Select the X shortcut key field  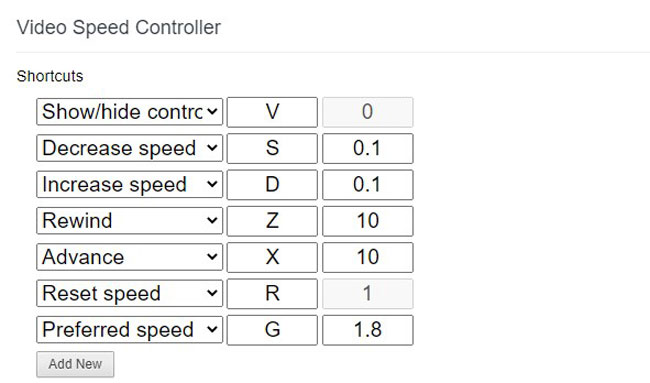272,257
